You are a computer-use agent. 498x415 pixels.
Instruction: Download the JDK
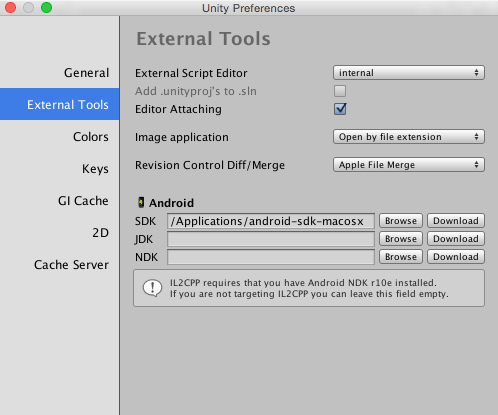coord(456,239)
